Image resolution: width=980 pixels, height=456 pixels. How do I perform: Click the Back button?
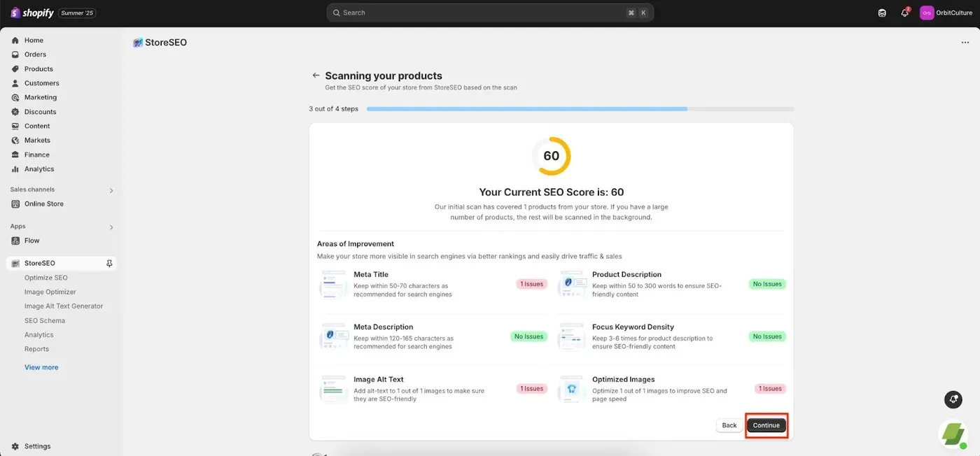pyautogui.click(x=729, y=425)
